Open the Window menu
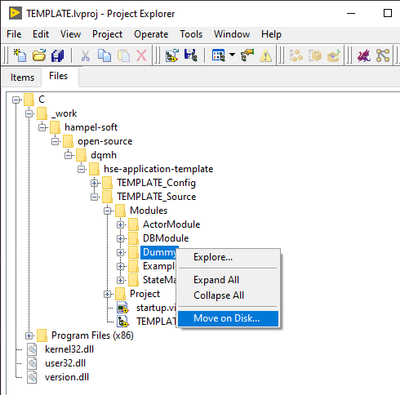 232,34
